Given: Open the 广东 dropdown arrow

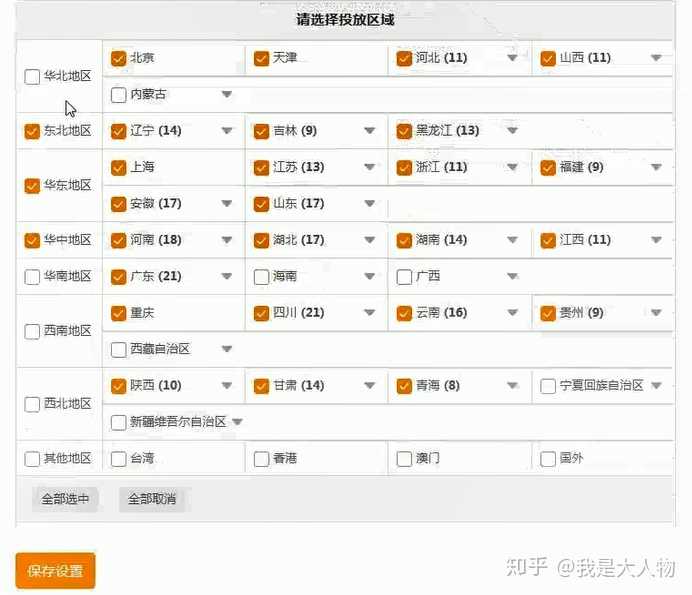Looking at the screenshot, I should pyautogui.click(x=227, y=277).
